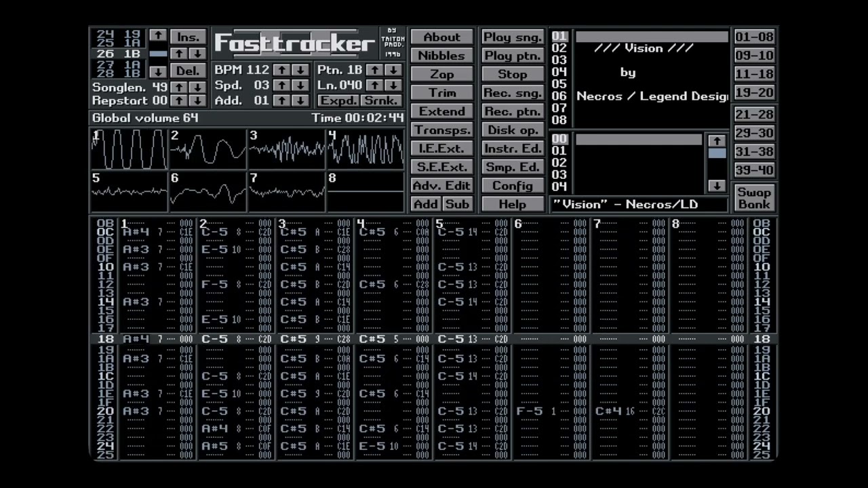Click the Sub button
This screenshot has height=488, width=868.
[x=458, y=204]
